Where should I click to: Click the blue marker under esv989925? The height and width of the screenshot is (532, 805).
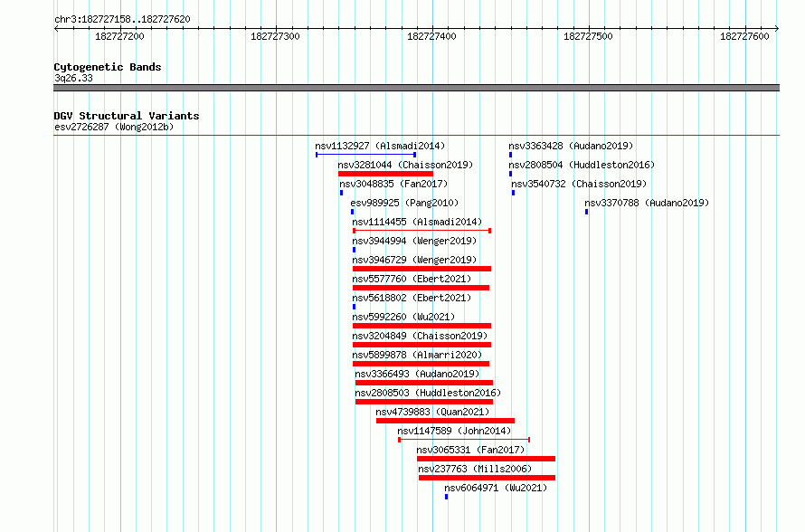(352, 212)
